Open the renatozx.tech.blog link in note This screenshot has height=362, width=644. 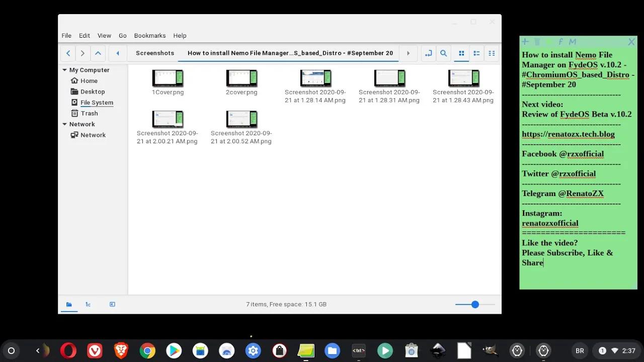pos(568,134)
